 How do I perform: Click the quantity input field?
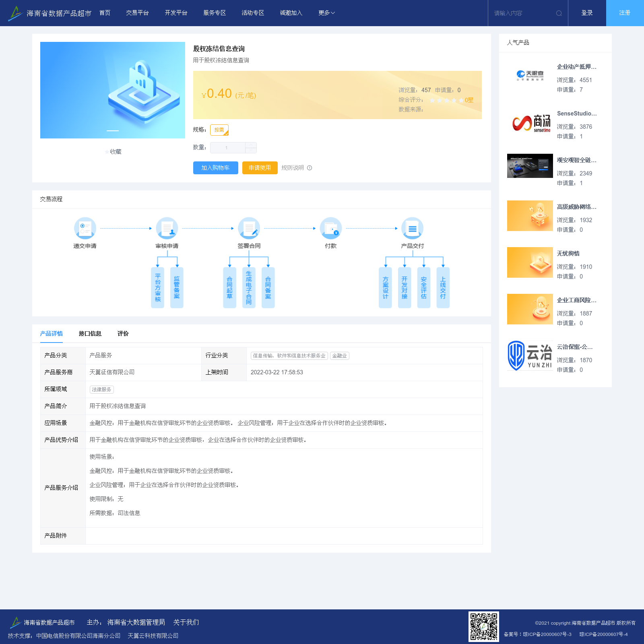(228, 148)
